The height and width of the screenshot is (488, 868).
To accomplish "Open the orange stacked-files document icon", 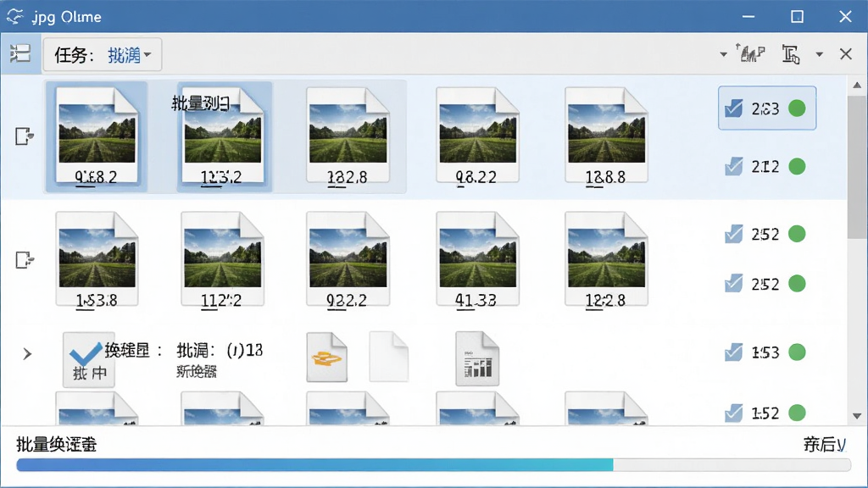I will [x=327, y=357].
